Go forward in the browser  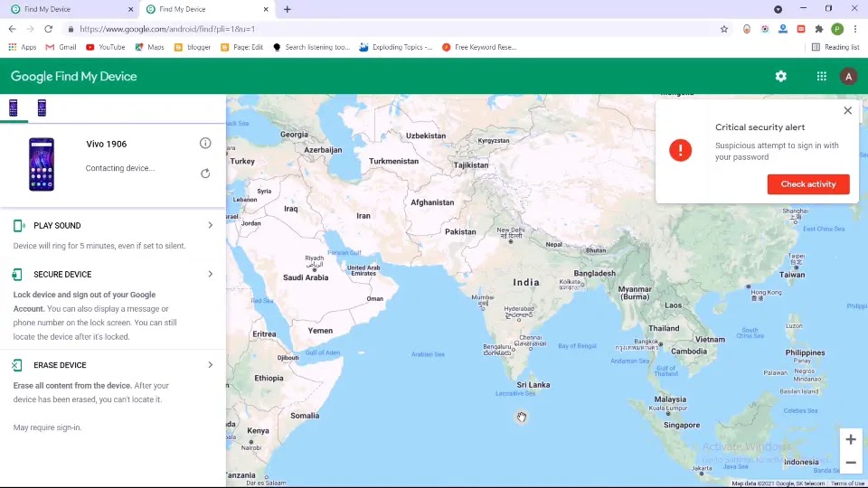[31, 29]
